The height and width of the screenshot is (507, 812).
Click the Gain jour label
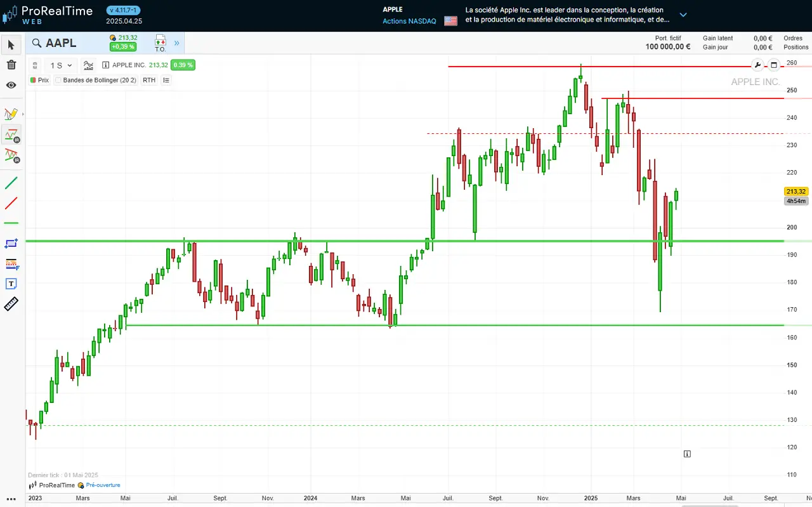click(715, 47)
